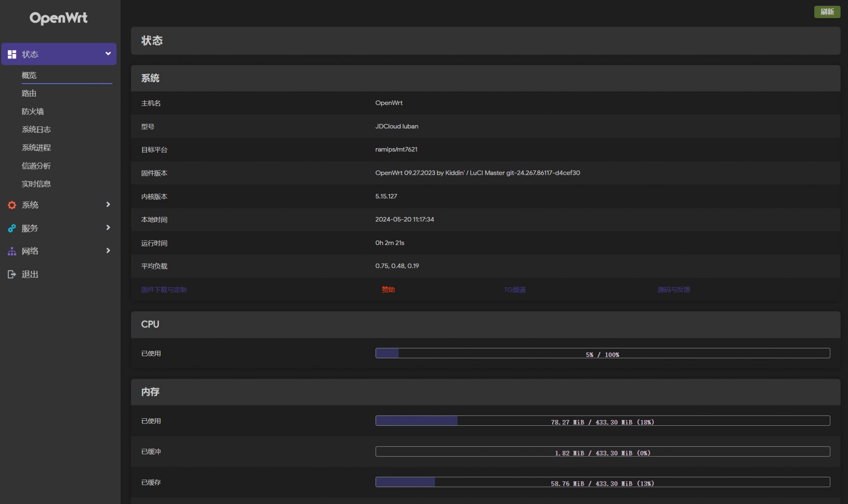Click the orange system gear icon
This screenshot has width=848, height=504.
(12, 205)
